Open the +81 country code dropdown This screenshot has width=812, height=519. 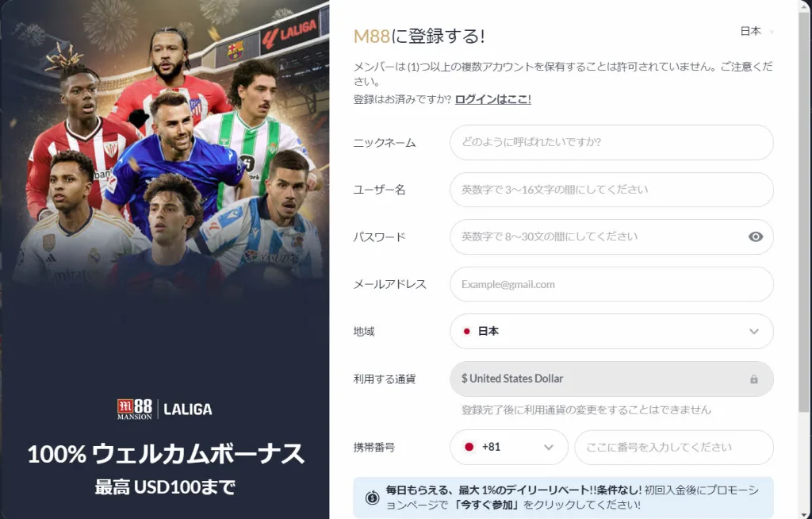(x=509, y=447)
